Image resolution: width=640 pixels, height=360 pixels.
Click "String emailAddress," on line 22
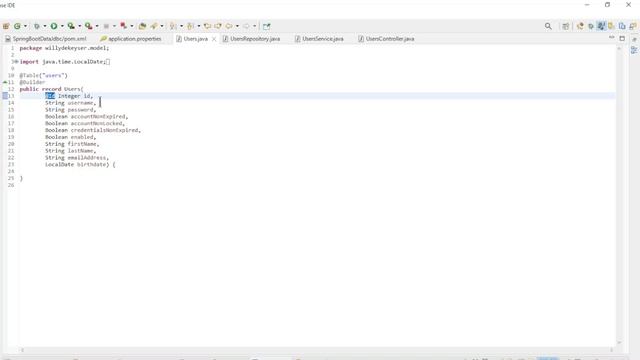[x=77, y=158]
